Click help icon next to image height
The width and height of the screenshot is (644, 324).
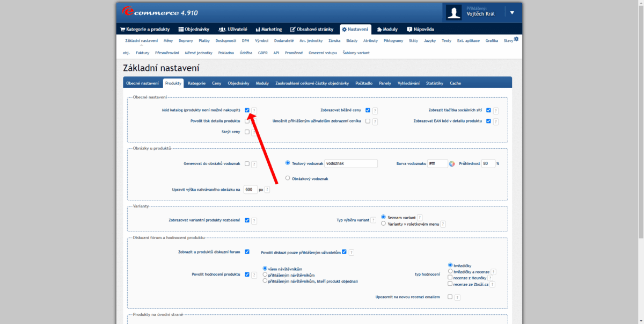(267, 190)
